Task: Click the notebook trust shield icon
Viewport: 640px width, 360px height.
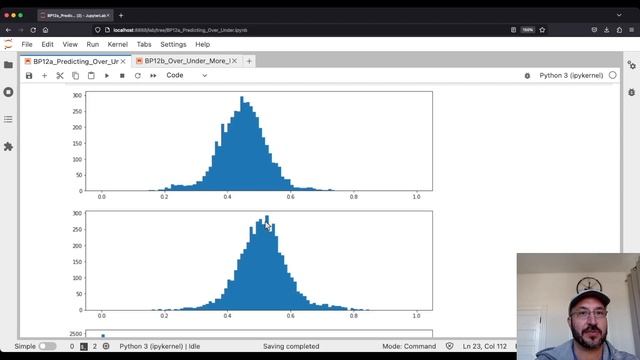Action: click(449, 346)
